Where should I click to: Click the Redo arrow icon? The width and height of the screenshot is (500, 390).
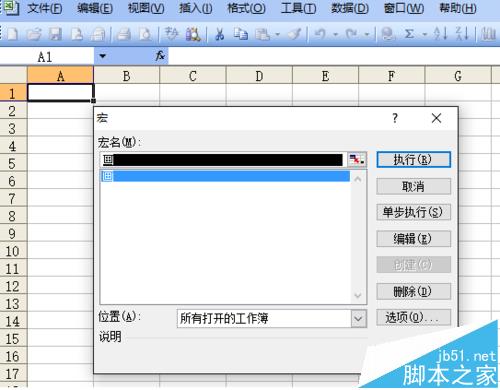point(351,34)
